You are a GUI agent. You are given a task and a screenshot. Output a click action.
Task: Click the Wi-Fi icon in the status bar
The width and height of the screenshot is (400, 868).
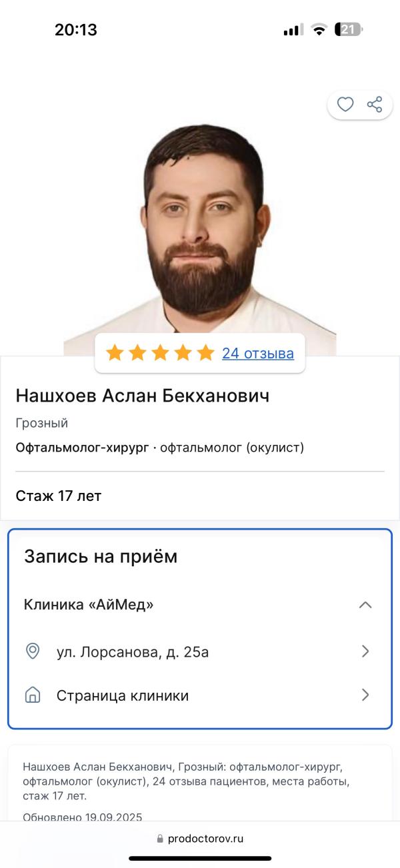click(x=319, y=29)
